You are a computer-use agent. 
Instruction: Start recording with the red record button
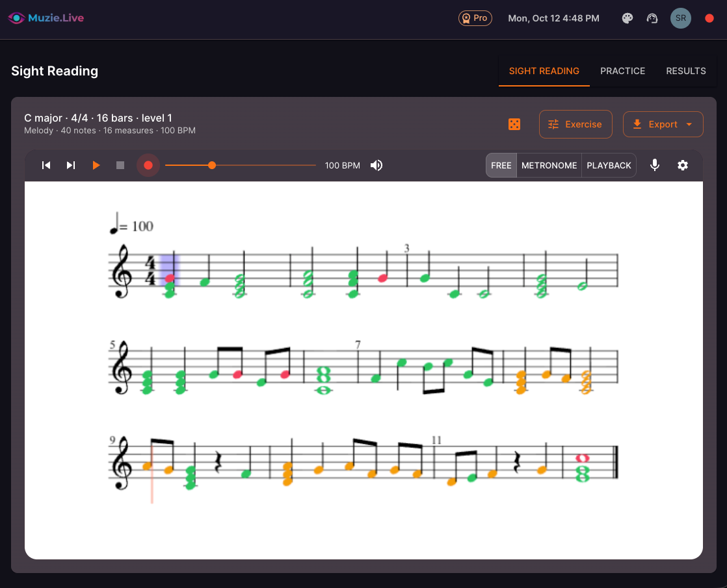pyautogui.click(x=148, y=166)
